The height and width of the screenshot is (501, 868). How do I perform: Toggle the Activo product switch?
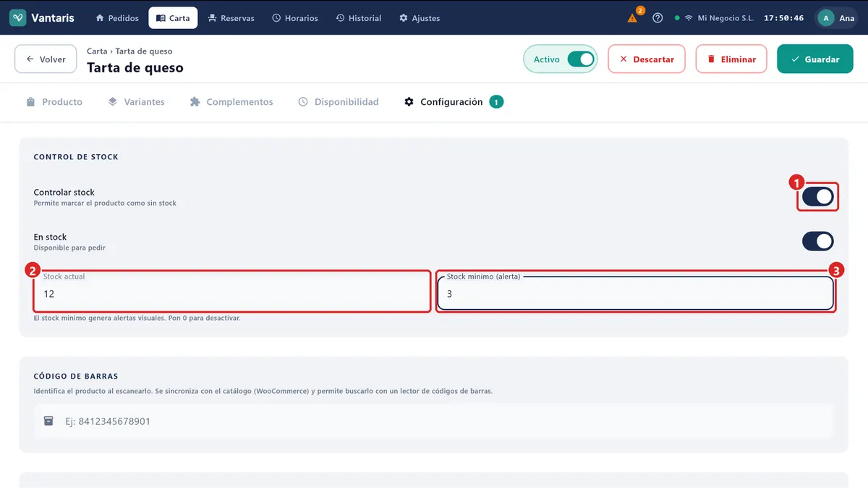coord(581,59)
